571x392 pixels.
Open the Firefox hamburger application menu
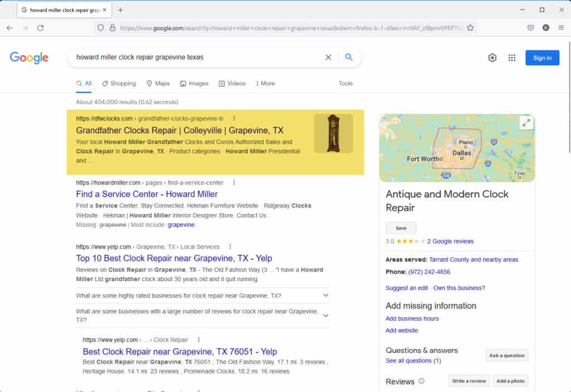[x=561, y=28]
